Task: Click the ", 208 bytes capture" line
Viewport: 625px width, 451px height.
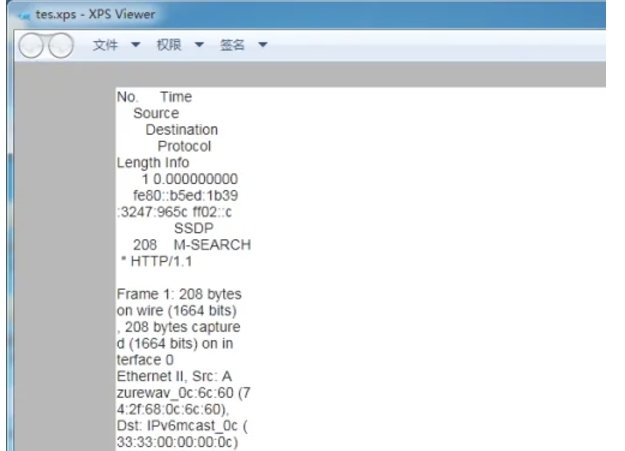Action: pos(179,327)
